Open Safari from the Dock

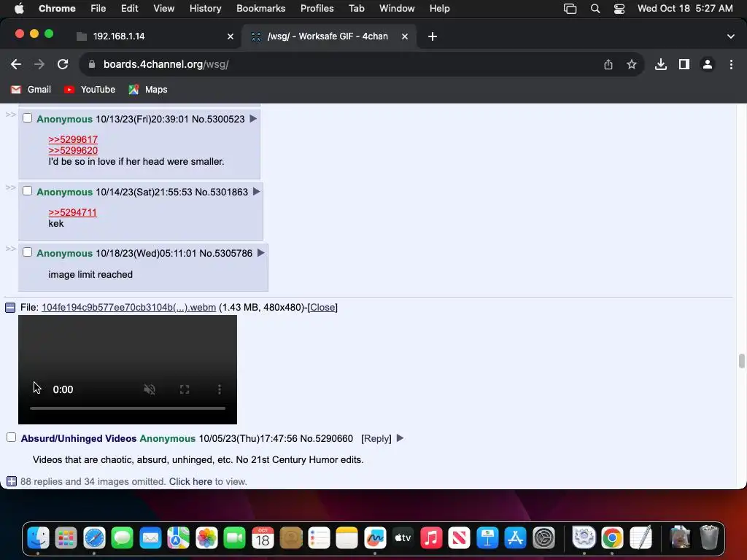click(94, 538)
